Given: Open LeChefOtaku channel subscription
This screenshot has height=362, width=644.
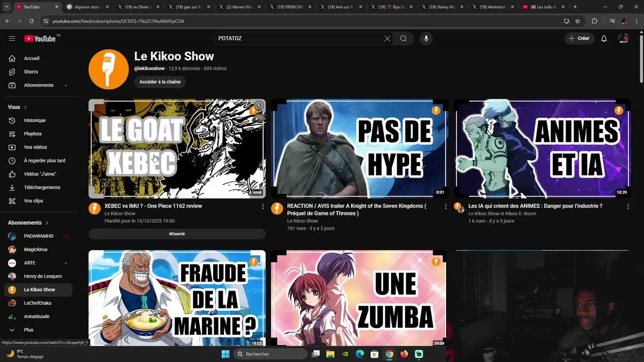Looking at the screenshot, I should pyautogui.click(x=38, y=303).
